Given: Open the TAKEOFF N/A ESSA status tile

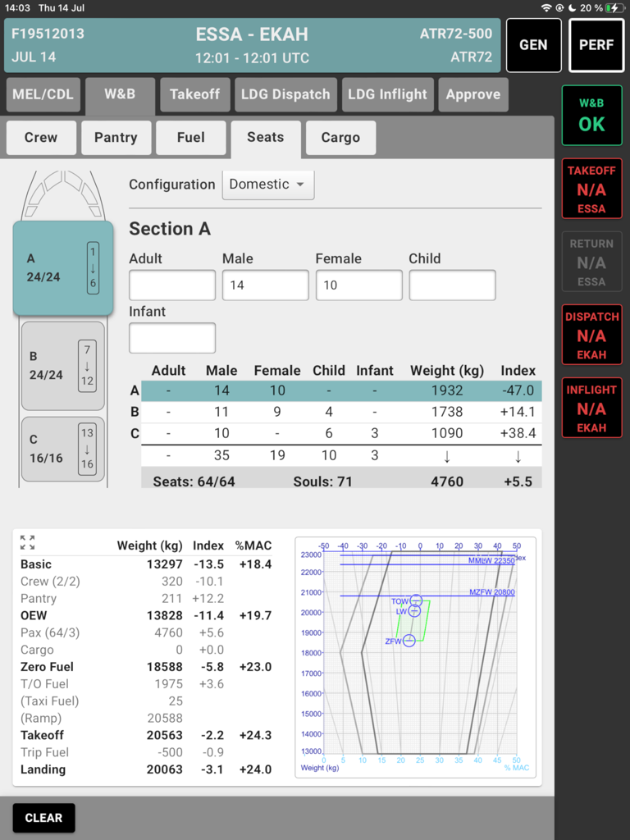Looking at the screenshot, I should (x=591, y=189).
